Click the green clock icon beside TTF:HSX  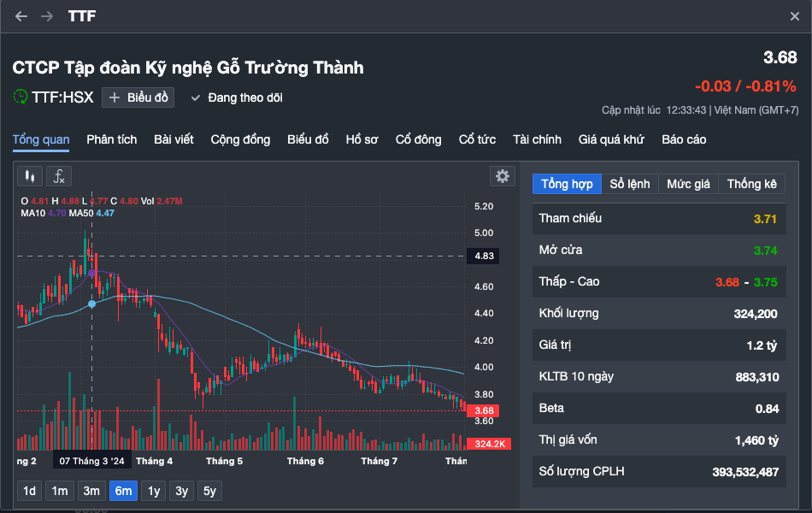pyautogui.click(x=21, y=97)
